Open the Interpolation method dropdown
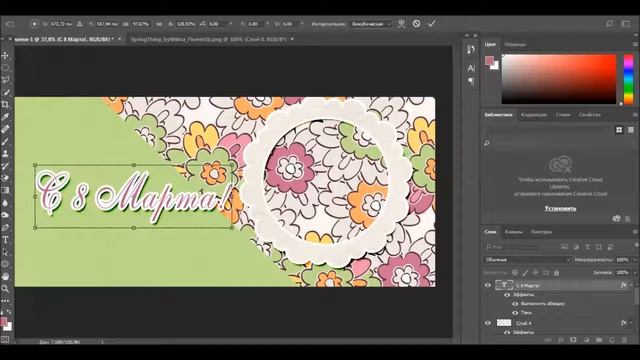The height and width of the screenshot is (360, 640). pos(371,24)
